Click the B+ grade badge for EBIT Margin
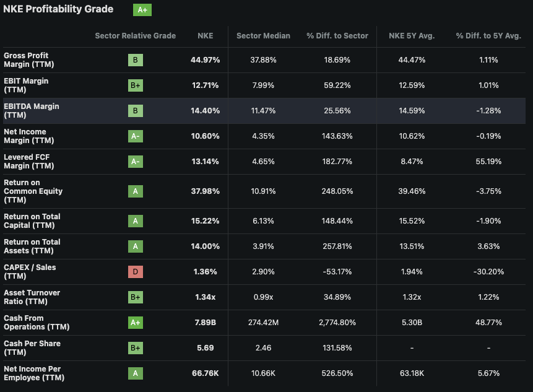Screen dimensions: 533x392 click(x=136, y=85)
